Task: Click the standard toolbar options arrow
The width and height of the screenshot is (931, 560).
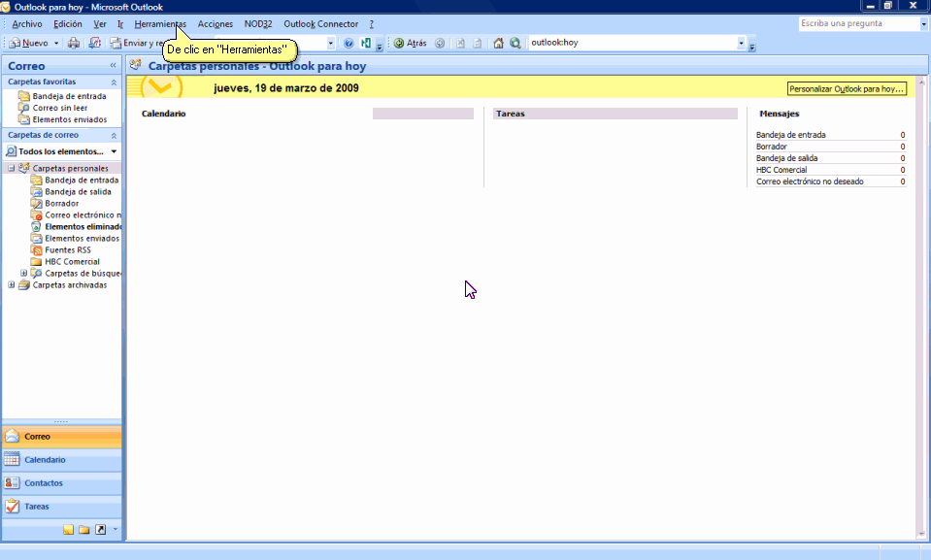Action: (x=380, y=47)
